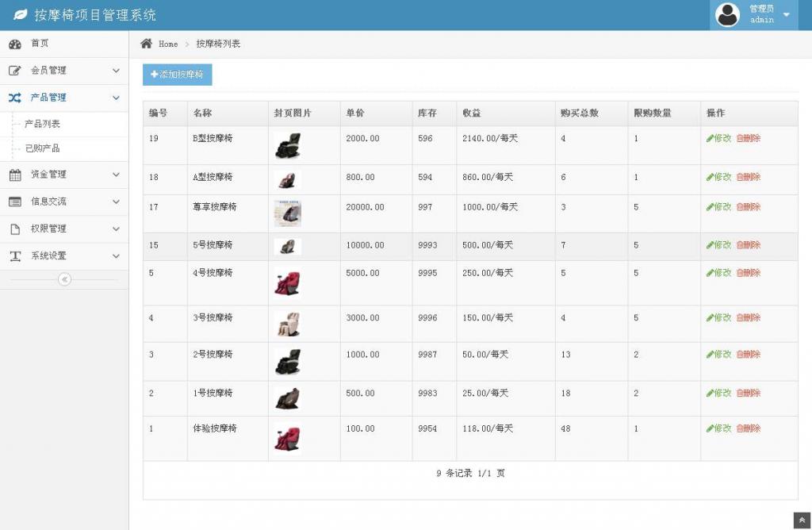Screen dimensions: 812x530
Task: Click the pencil icon on A型按摩椅's 修改 link
Action: 712,177
